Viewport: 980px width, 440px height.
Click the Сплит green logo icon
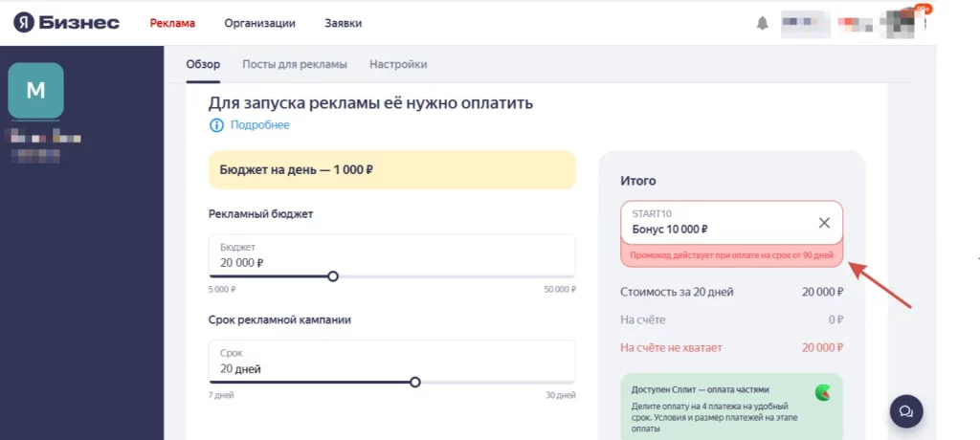[823, 392]
